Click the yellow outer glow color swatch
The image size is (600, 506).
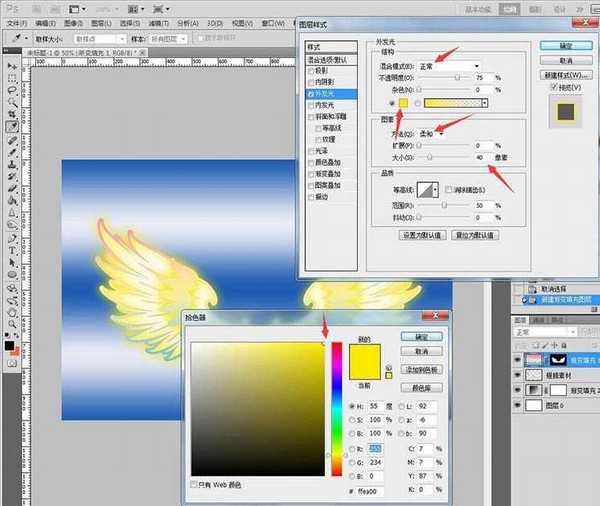405,103
